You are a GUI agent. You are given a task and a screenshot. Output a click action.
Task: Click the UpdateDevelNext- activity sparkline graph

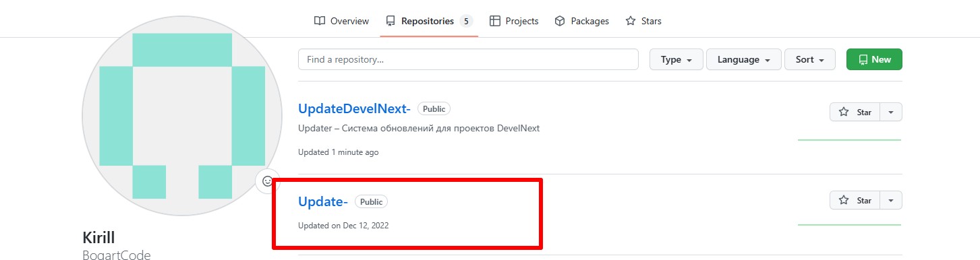(x=849, y=139)
